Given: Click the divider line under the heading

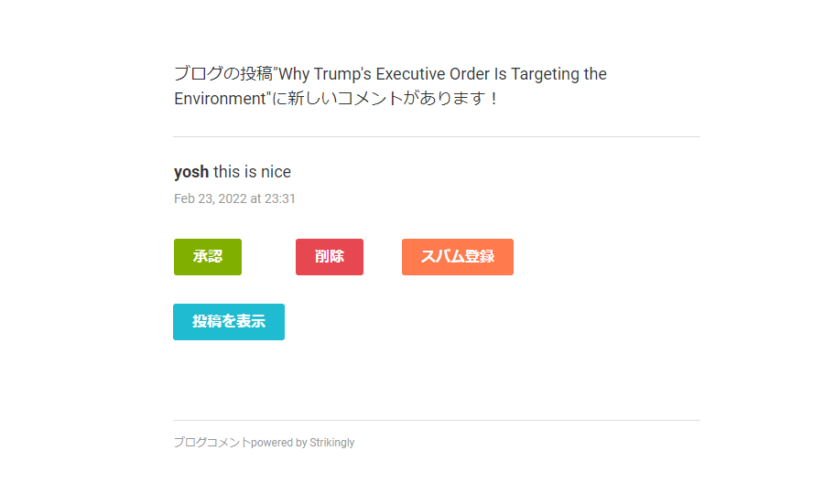Looking at the screenshot, I should tap(437, 136).
